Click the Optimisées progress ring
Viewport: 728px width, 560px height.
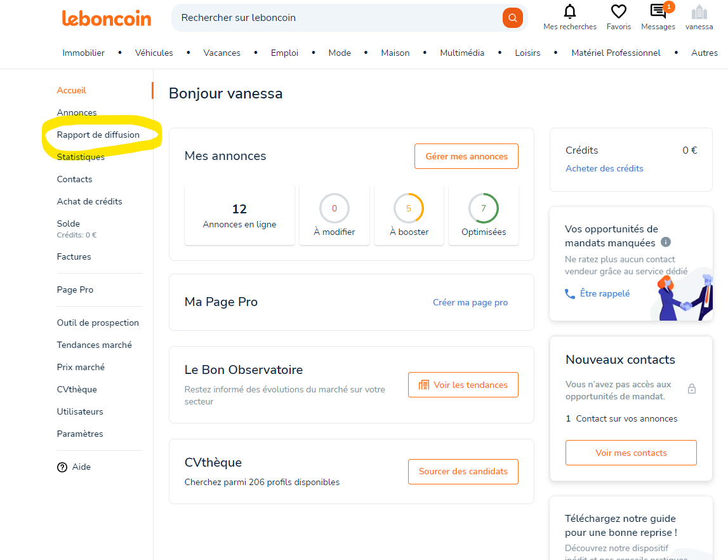coord(483,208)
